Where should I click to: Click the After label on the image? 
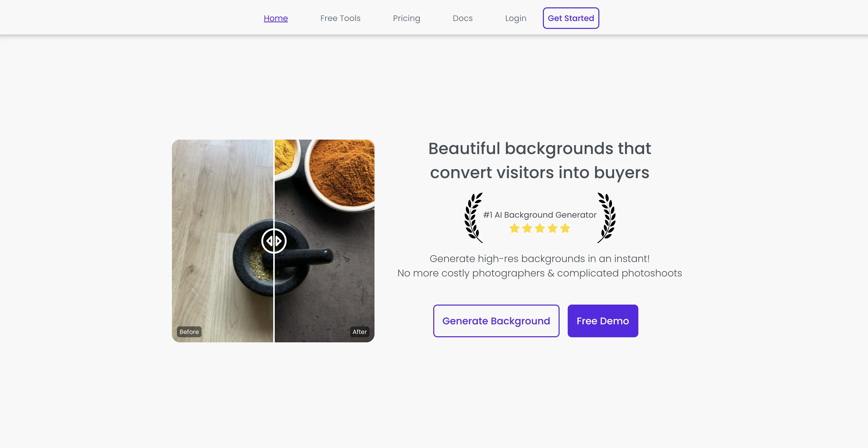tap(360, 332)
